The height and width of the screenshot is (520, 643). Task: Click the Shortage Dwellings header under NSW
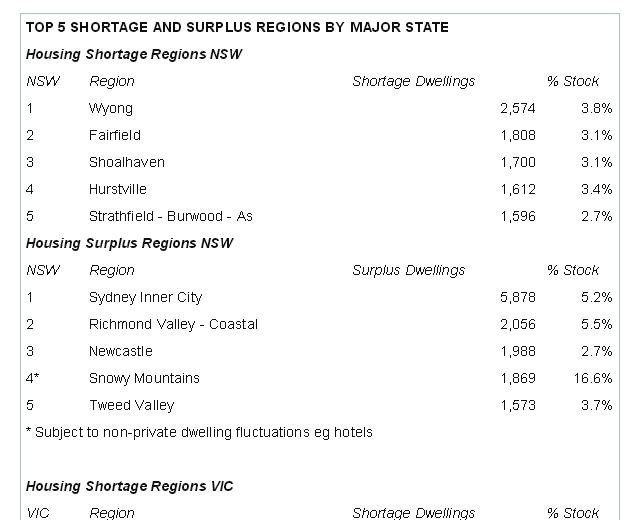pyautogui.click(x=413, y=81)
